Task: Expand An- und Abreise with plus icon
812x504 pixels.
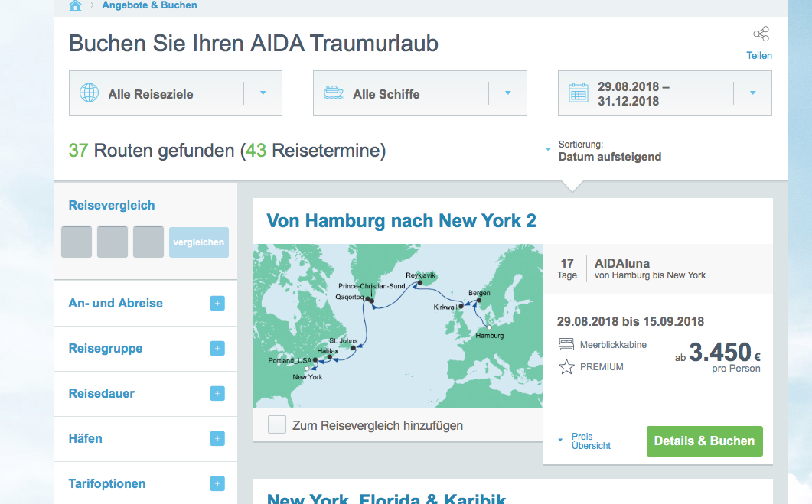Action: 217,304
